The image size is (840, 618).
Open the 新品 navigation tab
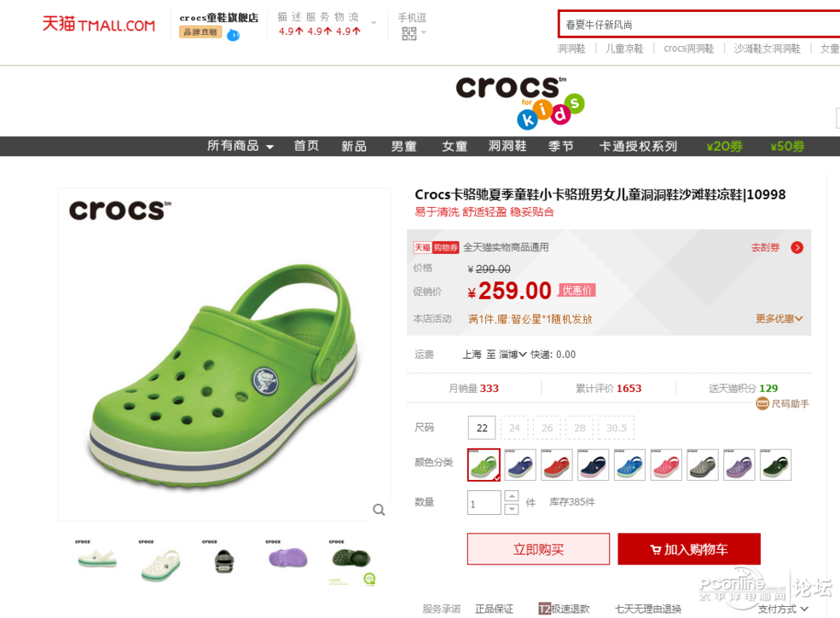point(354,147)
